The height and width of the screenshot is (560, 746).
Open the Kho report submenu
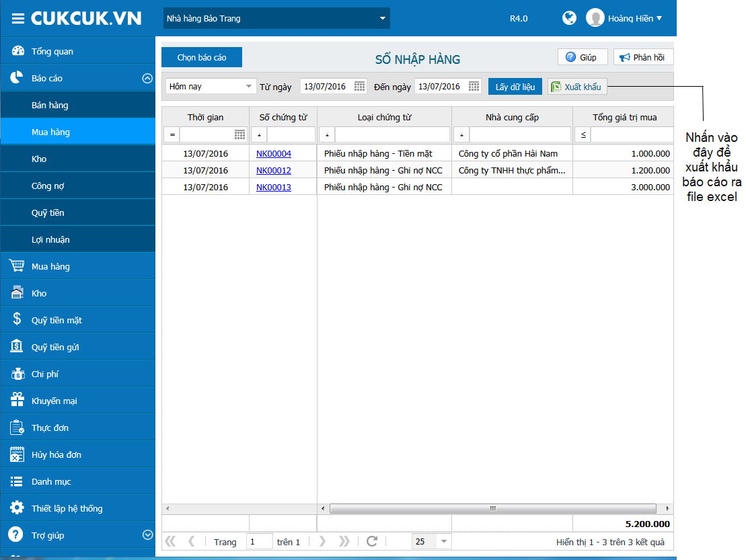78,159
